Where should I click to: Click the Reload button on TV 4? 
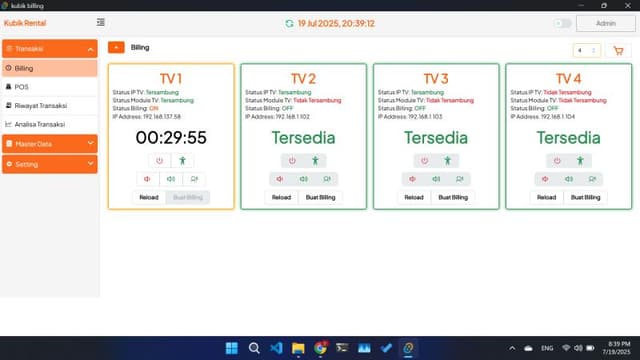click(547, 198)
